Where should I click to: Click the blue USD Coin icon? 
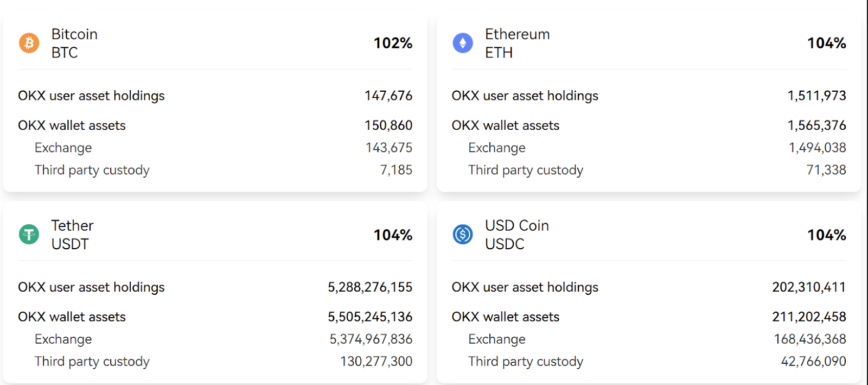[x=463, y=235]
